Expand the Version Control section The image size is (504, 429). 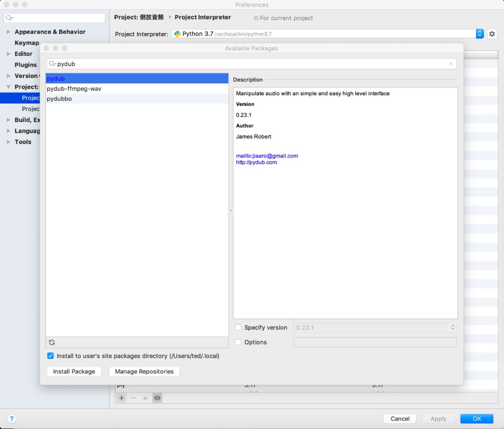coord(9,76)
